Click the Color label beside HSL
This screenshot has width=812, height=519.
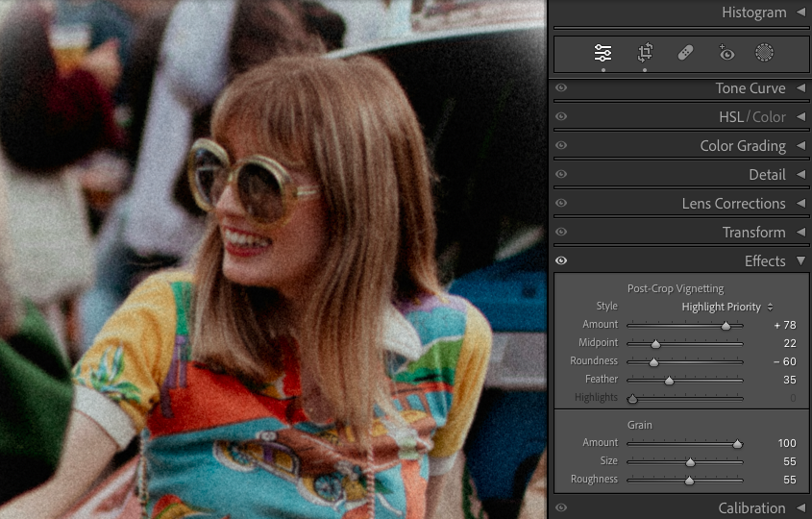pyautogui.click(x=769, y=117)
